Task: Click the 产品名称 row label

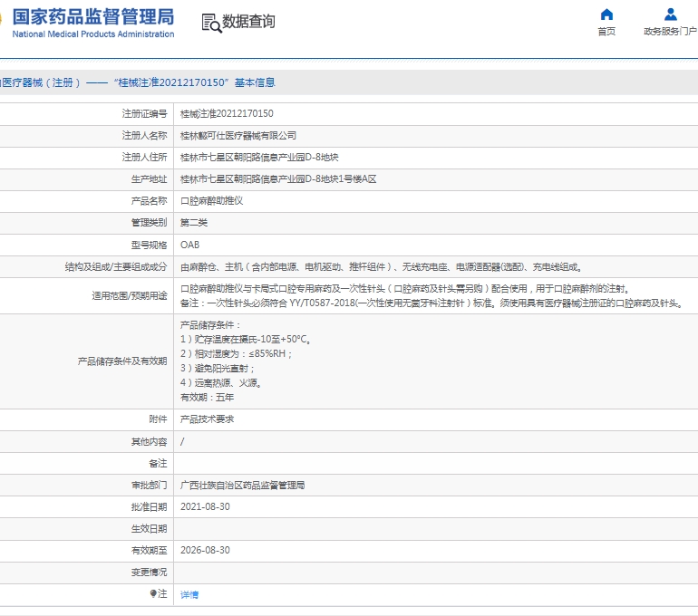Action: (x=150, y=201)
